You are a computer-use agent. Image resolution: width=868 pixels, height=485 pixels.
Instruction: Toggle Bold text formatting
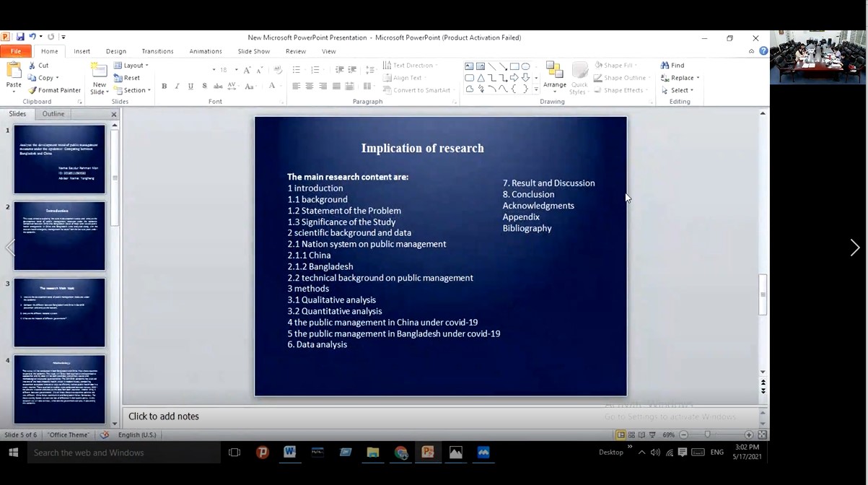[165, 87]
